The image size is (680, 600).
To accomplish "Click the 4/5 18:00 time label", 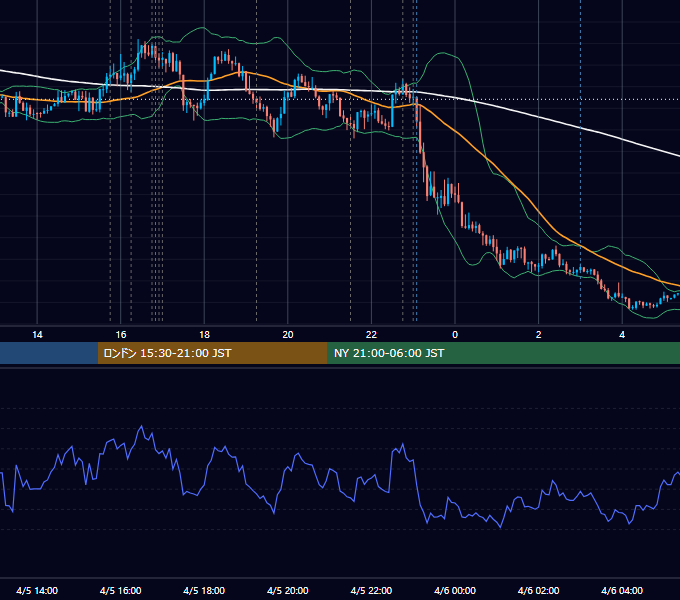I will click(x=204, y=590).
